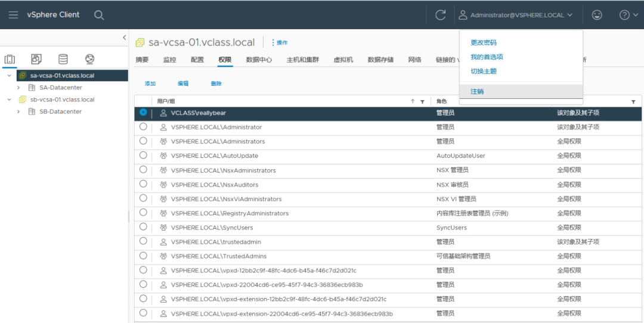Select radio button for NsxViAdministrators row
Screen dimensions: 644x323
143,198
